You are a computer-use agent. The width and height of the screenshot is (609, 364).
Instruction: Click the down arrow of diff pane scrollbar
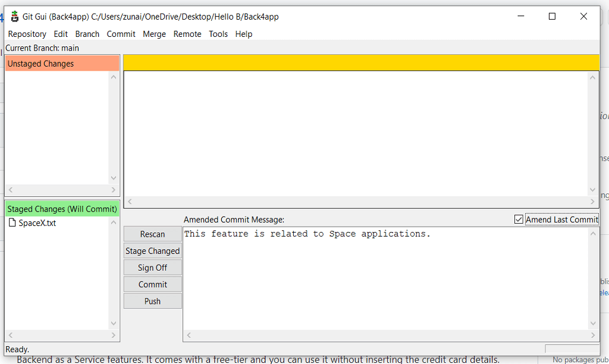coord(593,190)
